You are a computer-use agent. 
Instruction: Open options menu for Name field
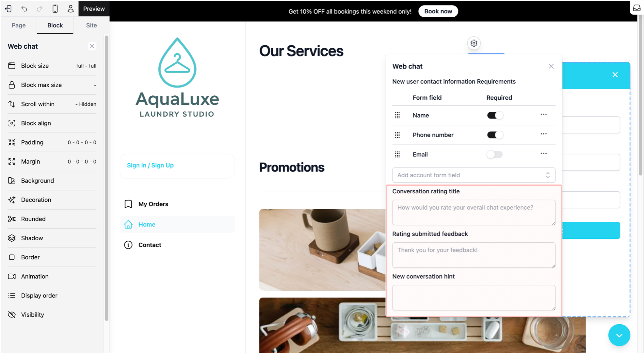(543, 115)
